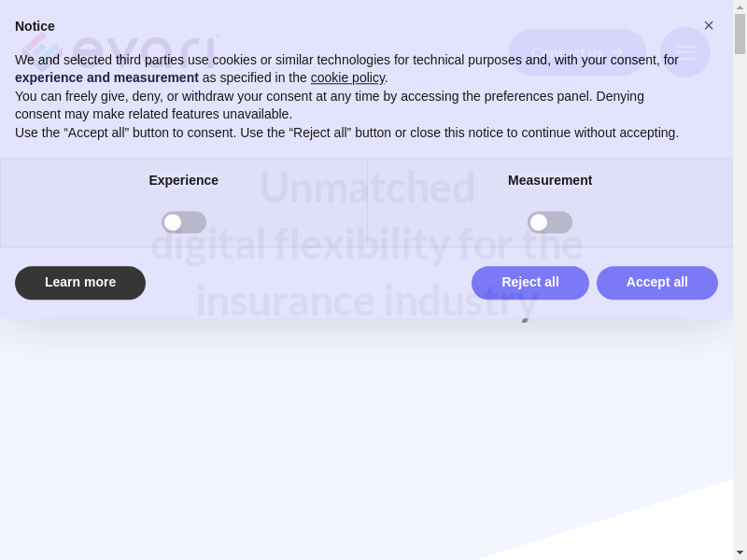This screenshot has height=560, width=747.
Task: Click the bold 'experience and measurement' text
Action: click(x=106, y=77)
